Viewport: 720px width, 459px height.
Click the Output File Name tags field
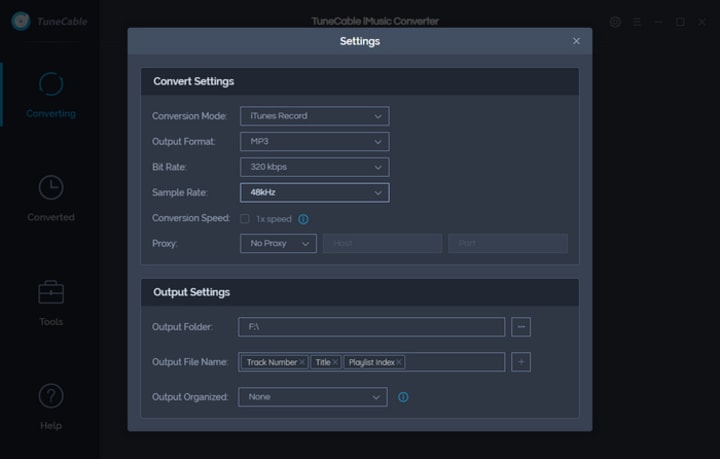pyautogui.click(x=371, y=362)
